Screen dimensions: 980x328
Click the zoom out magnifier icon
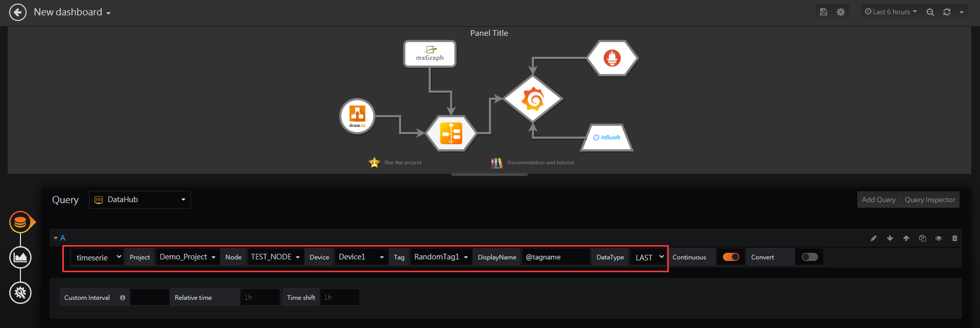pos(930,12)
